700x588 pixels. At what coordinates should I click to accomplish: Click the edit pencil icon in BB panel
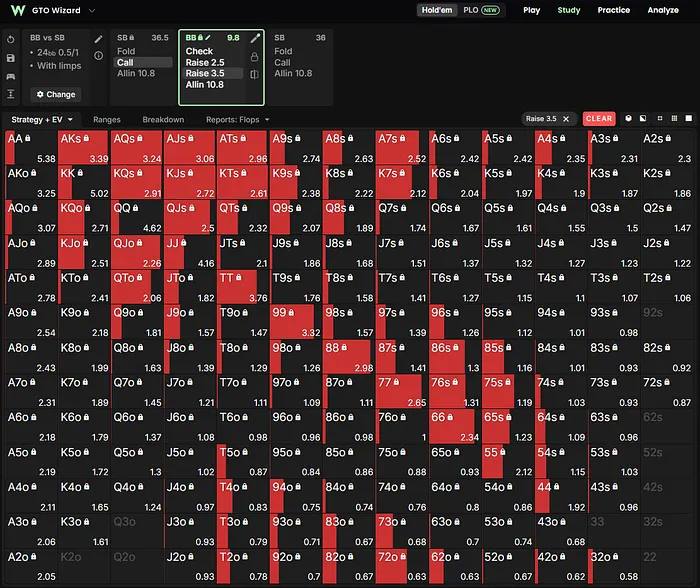pyautogui.click(x=255, y=38)
